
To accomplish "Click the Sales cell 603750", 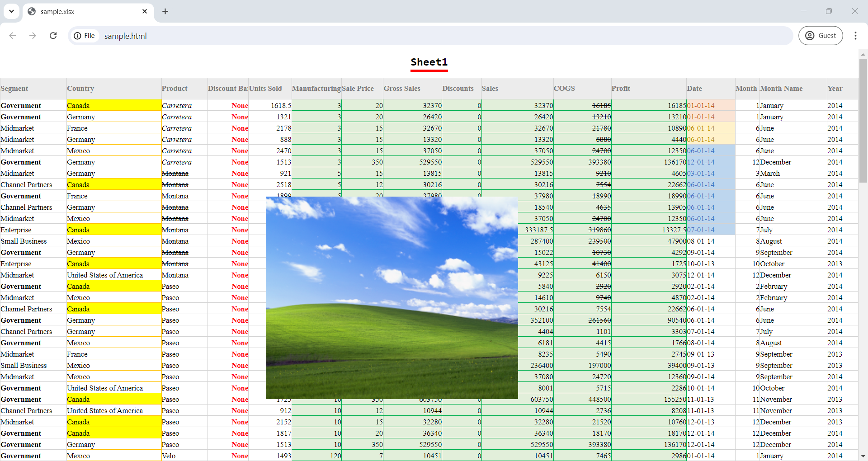I will click(x=536, y=399).
